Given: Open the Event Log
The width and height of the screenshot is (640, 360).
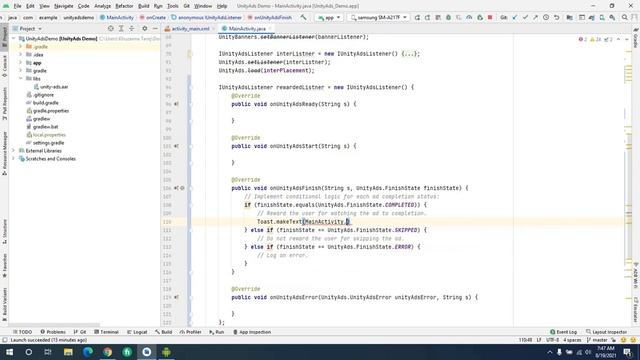Looking at the screenshot, I should pyautogui.click(x=563, y=332).
